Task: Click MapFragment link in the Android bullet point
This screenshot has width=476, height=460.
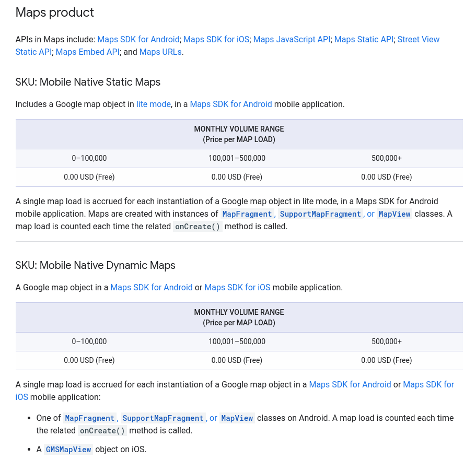Action: (89, 418)
